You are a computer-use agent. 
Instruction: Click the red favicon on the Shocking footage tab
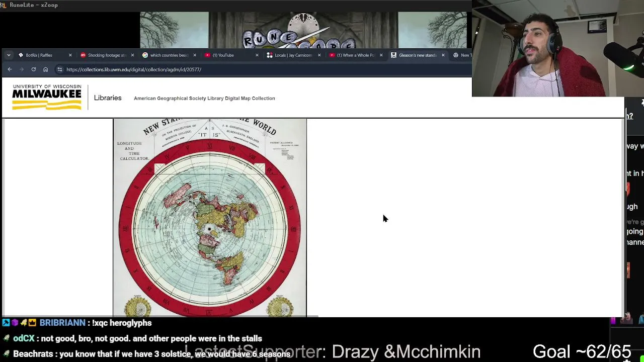(x=83, y=55)
